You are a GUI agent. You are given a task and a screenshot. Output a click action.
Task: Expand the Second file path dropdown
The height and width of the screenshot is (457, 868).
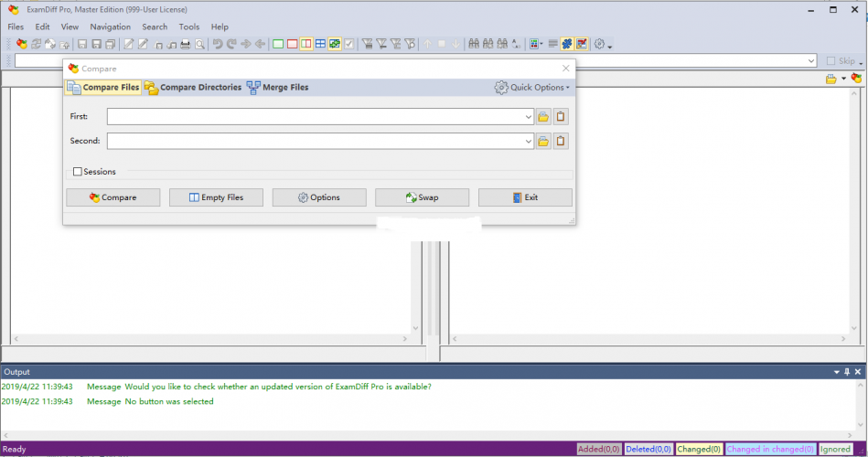click(528, 141)
